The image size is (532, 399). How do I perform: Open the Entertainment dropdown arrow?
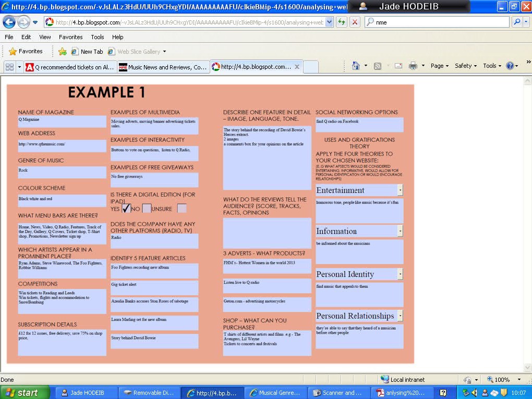[x=400, y=190]
